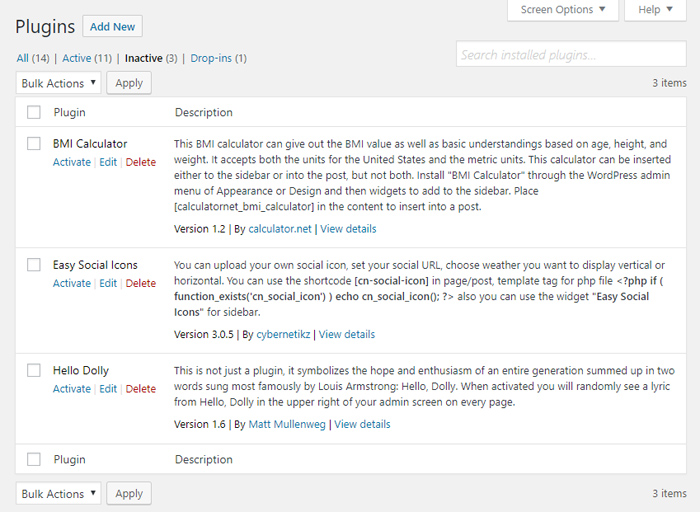Delete the Hello Dolly plugin
The height and width of the screenshot is (512, 700).
pos(141,389)
